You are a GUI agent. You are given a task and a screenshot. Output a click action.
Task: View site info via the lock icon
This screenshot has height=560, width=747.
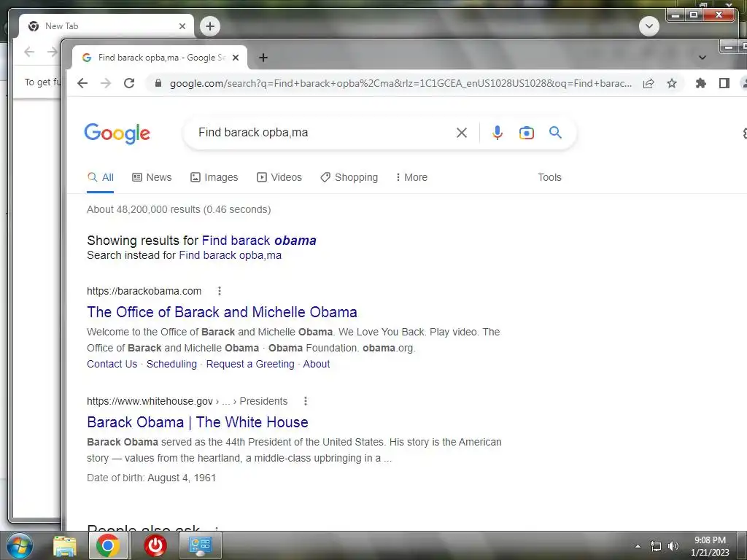tap(158, 83)
